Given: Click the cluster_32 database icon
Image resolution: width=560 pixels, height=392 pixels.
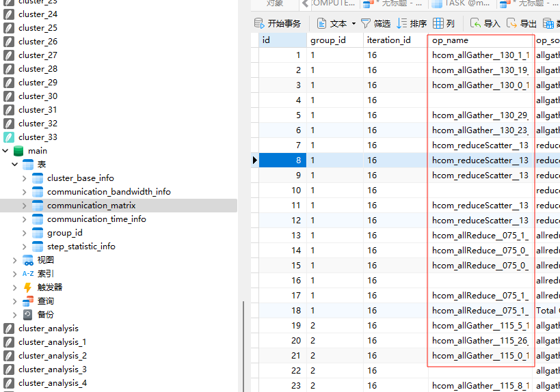Looking at the screenshot, I should point(9,124).
